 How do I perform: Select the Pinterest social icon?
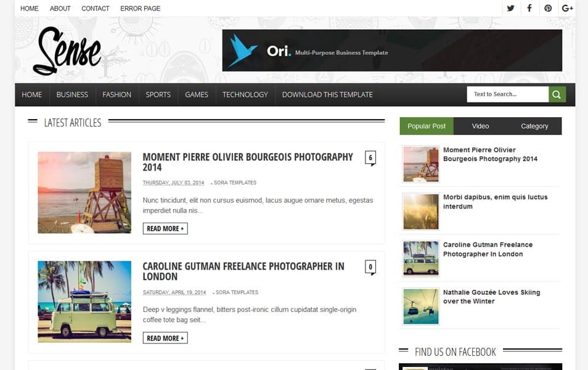click(x=547, y=8)
